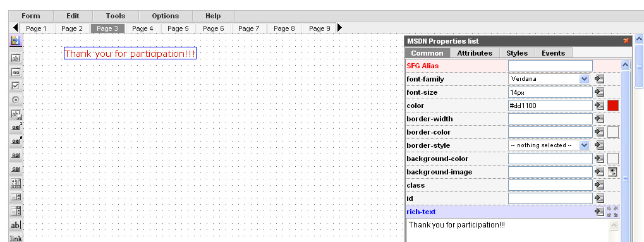Switch to the Page 6 tab

tap(213, 28)
